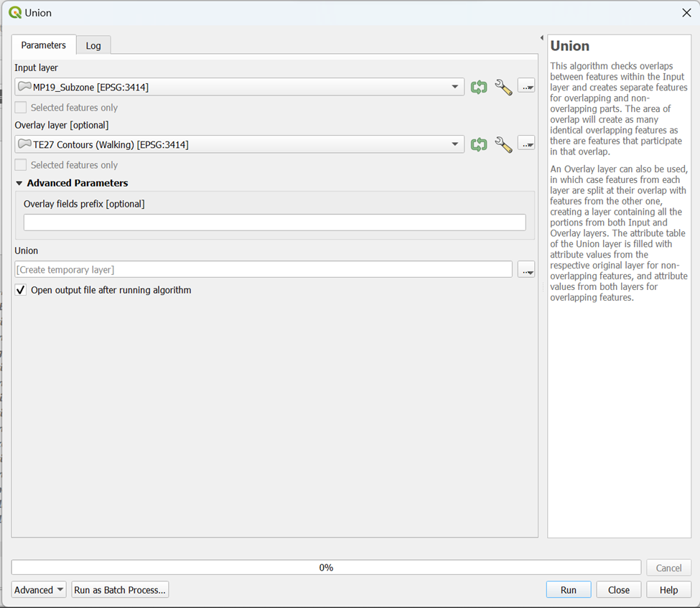Click Run as Batch Process button
The height and width of the screenshot is (608, 700).
tap(120, 590)
